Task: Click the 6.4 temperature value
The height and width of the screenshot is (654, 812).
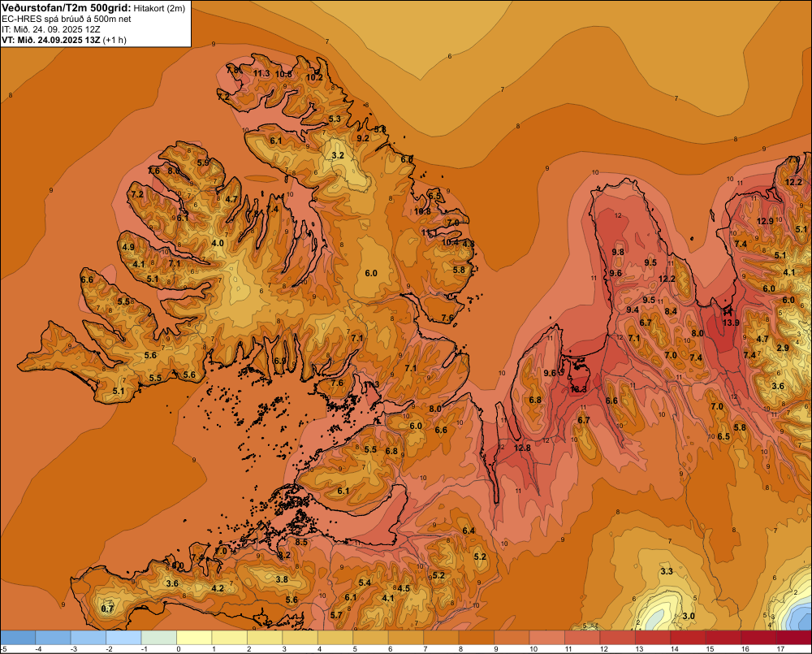Action: (469, 531)
